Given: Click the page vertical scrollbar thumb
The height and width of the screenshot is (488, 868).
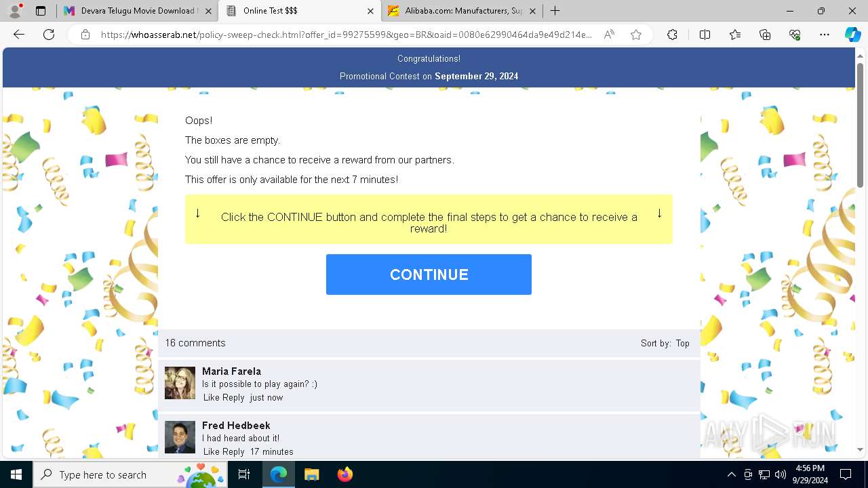Looking at the screenshot, I should click(860, 125).
